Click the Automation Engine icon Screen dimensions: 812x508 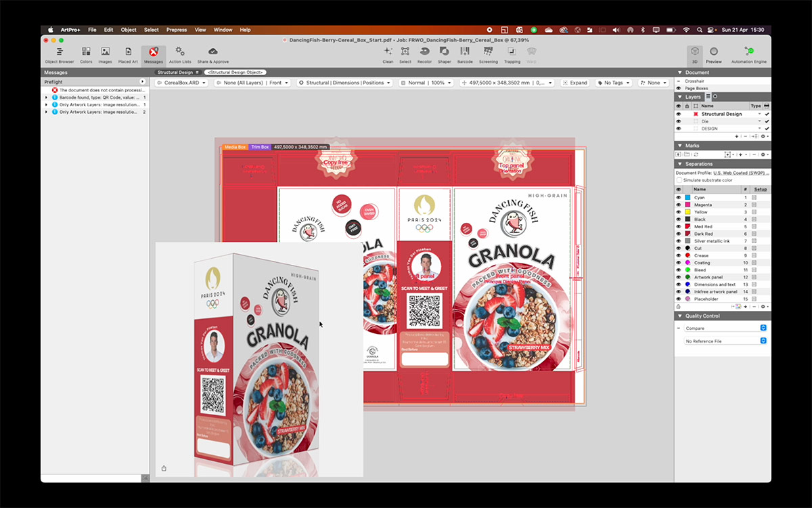[x=748, y=54]
